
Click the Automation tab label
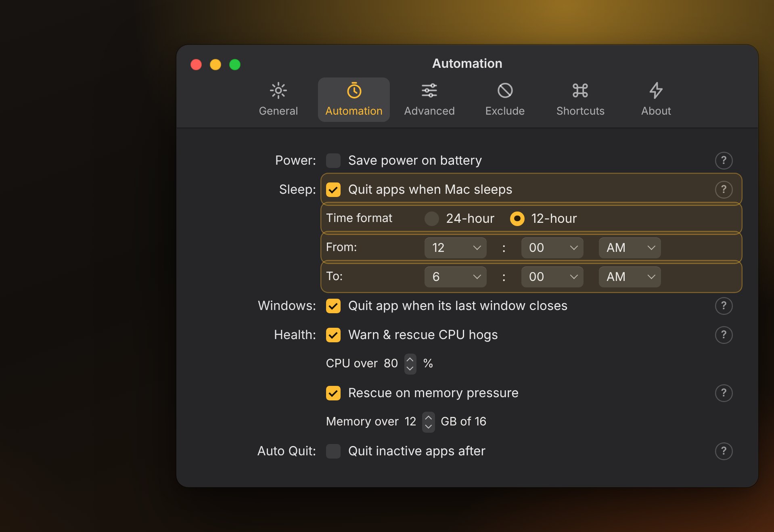coord(354,111)
